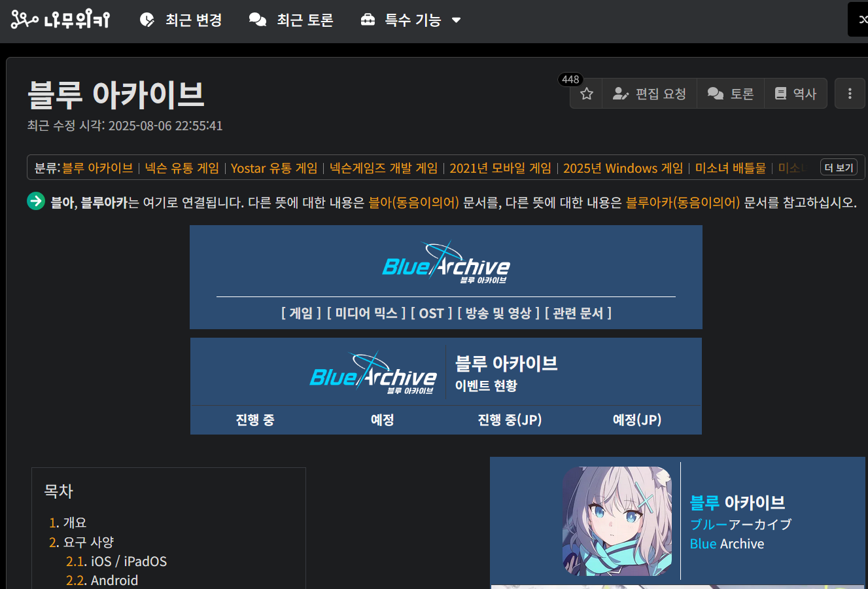Select the 예정(JP) tab
The image size is (868, 589).
click(637, 419)
